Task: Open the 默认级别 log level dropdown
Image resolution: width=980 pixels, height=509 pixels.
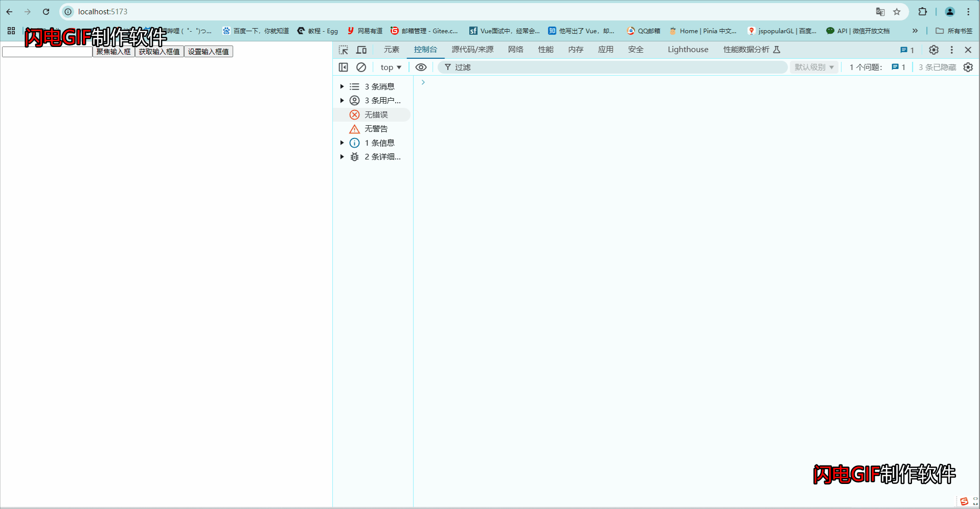Action: [813, 67]
